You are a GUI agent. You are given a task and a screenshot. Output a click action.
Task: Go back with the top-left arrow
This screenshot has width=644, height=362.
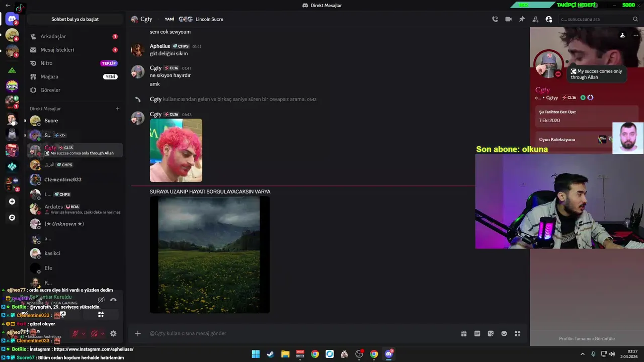click(x=8, y=5)
